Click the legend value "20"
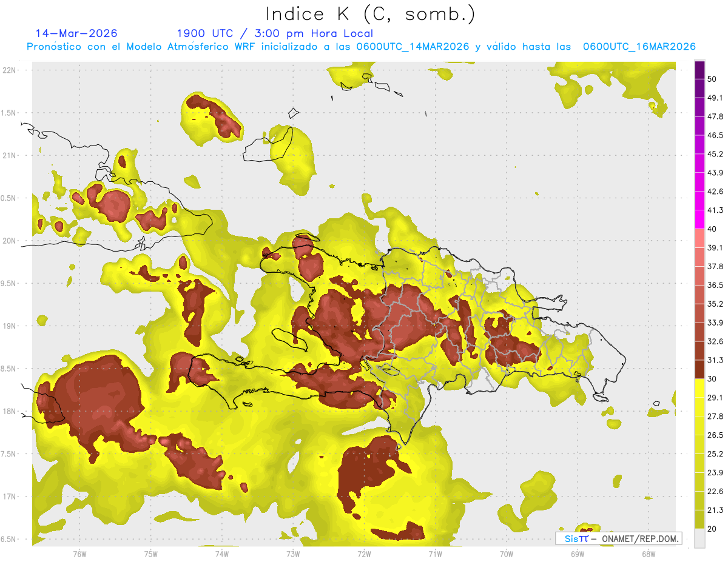This screenshot has height=562, width=728. coord(713,529)
